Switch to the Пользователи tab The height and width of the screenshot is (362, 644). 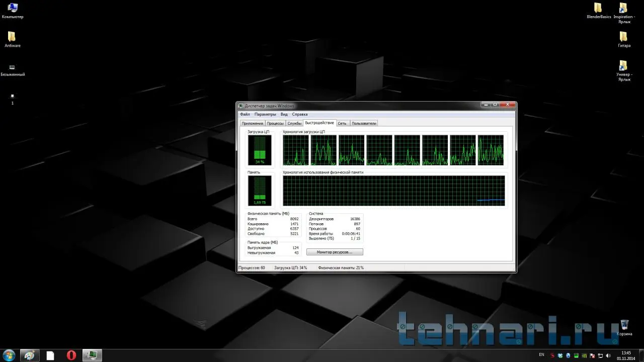[x=364, y=123]
